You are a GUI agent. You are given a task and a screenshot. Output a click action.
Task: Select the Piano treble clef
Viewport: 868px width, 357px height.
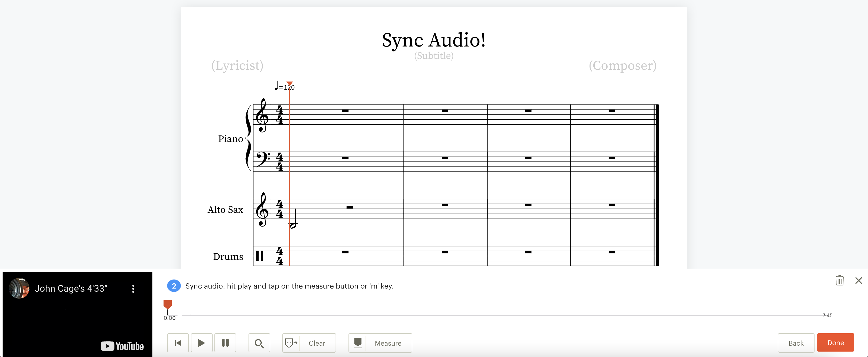click(x=262, y=115)
